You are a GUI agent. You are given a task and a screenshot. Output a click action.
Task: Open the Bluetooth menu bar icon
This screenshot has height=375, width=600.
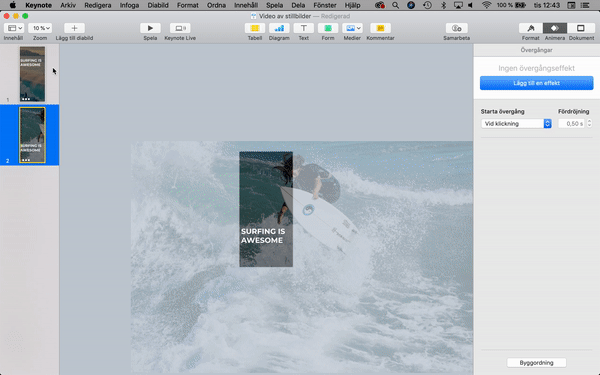coord(443,5)
